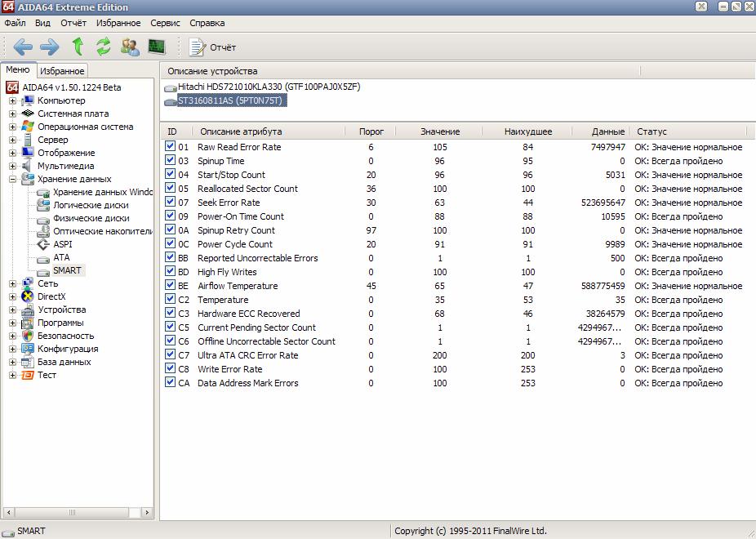Click the sidebar scrollbar left arrow
The image size is (756, 539).
click(x=8, y=512)
